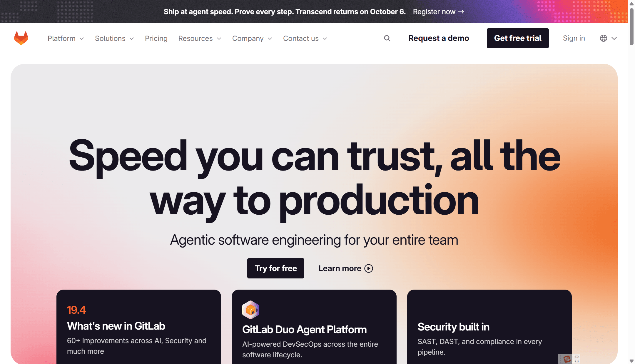Click the Get free trial button

(518, 38)
